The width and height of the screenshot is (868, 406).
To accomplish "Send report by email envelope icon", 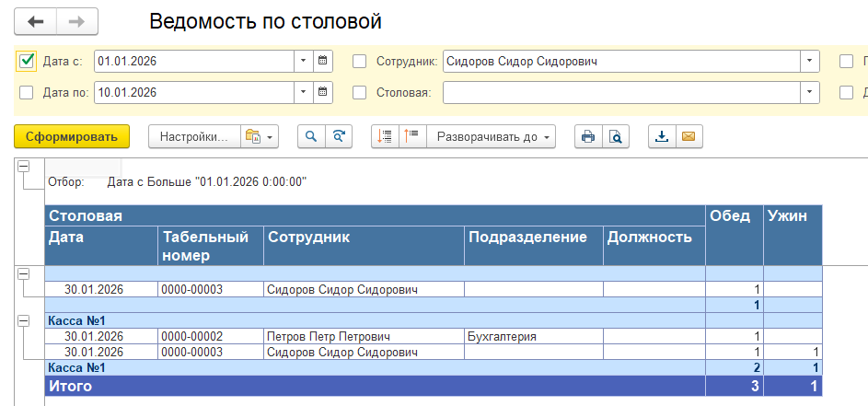I will pos(688,136).
